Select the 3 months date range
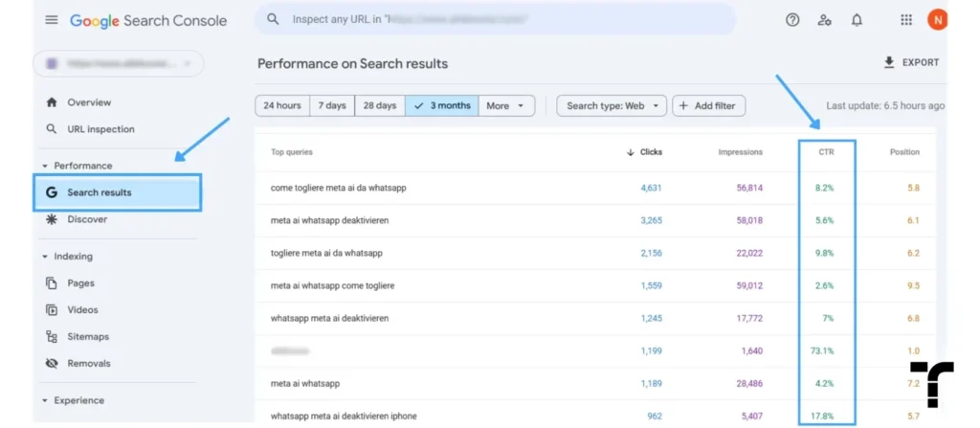980x428 pixels. tap(442, 105)
